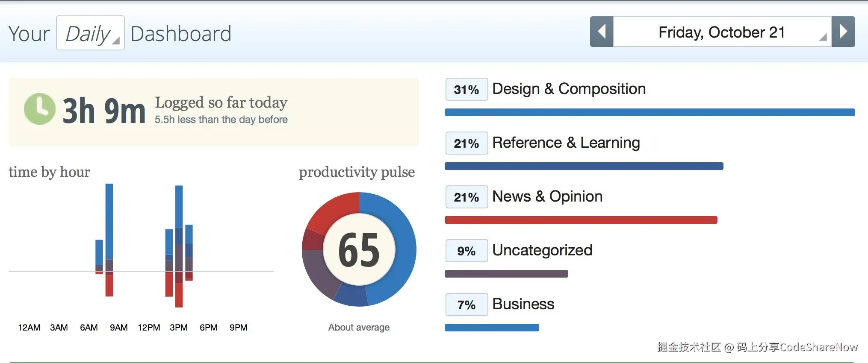
Task: Click the 9% Uncategorized percentage badge
Action: tap(466, 251)
